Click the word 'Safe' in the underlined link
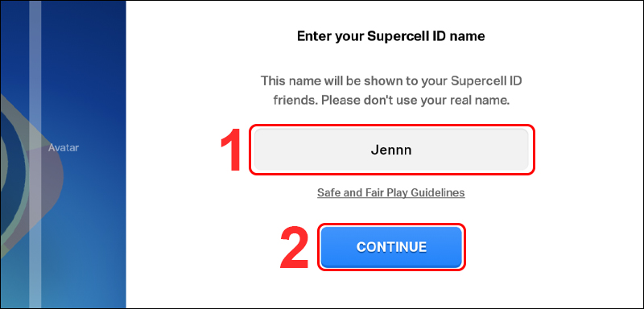The height and width of the screenshot is (309, 644). (326, 192)
